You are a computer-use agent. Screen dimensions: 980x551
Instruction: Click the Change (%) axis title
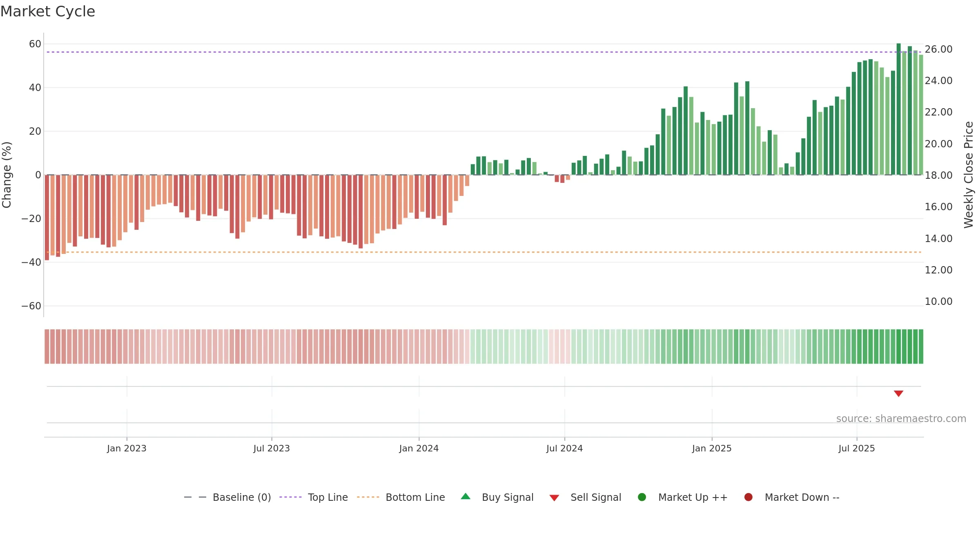pyautogui.click(x=7, y=175)
